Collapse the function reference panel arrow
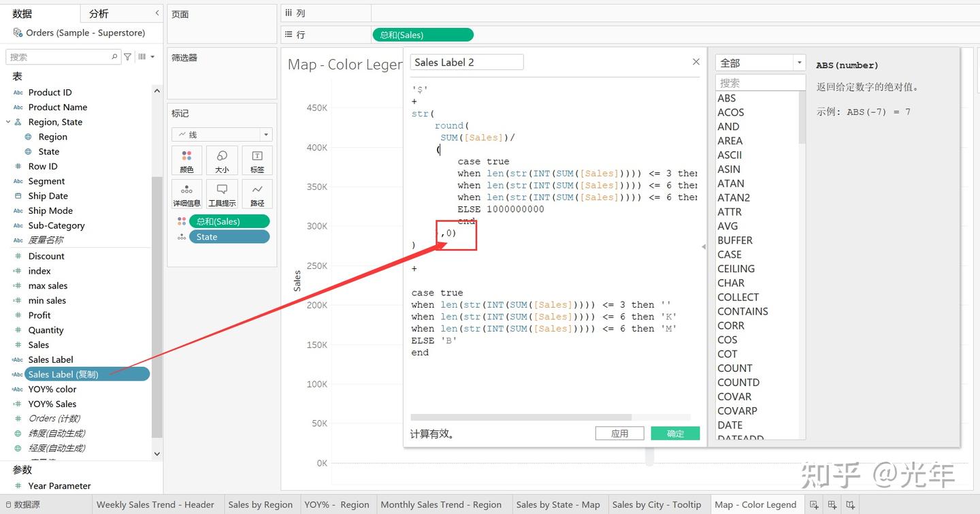Screen dimensions: 980x514 704,247
